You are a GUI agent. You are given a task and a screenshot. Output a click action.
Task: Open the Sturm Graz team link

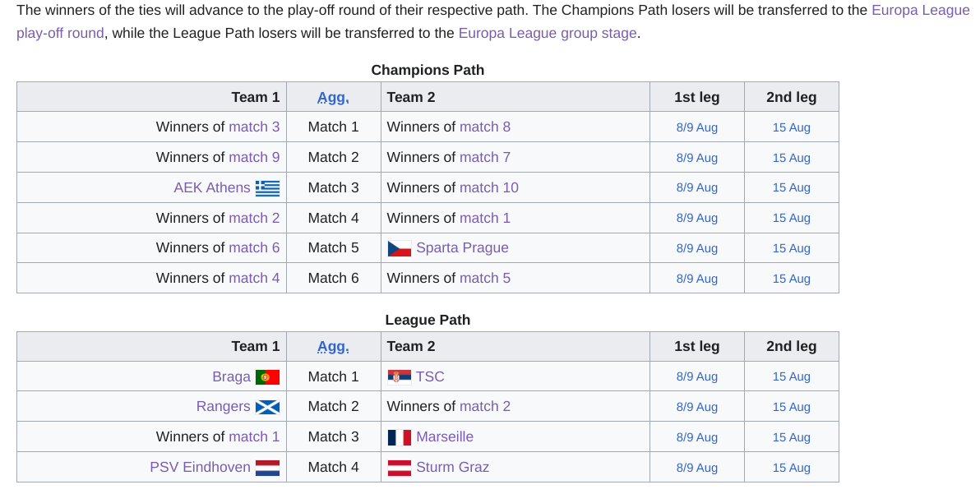click(452, 467)
